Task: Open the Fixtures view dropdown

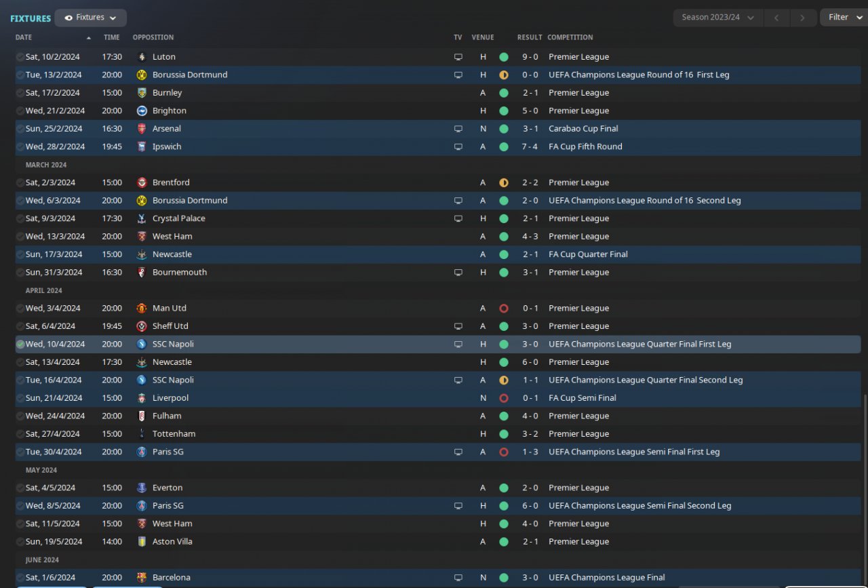Action: pyautogui.click(x=91, y=18)
